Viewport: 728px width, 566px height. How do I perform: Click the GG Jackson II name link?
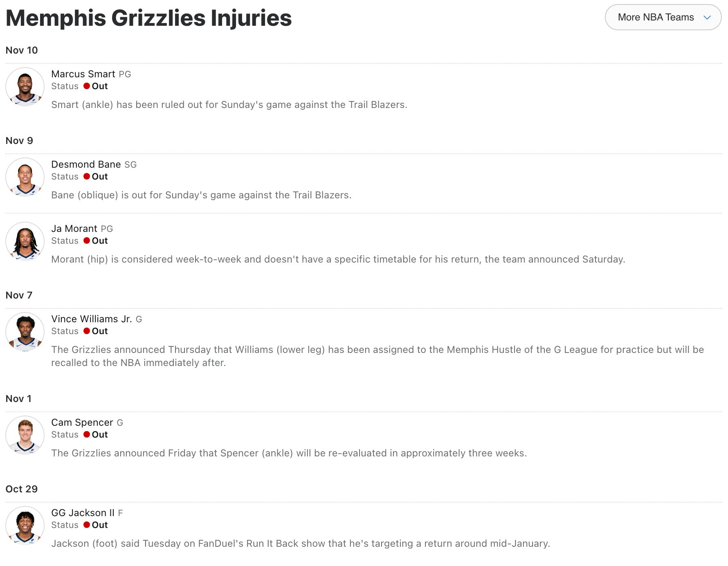point(83,513)
